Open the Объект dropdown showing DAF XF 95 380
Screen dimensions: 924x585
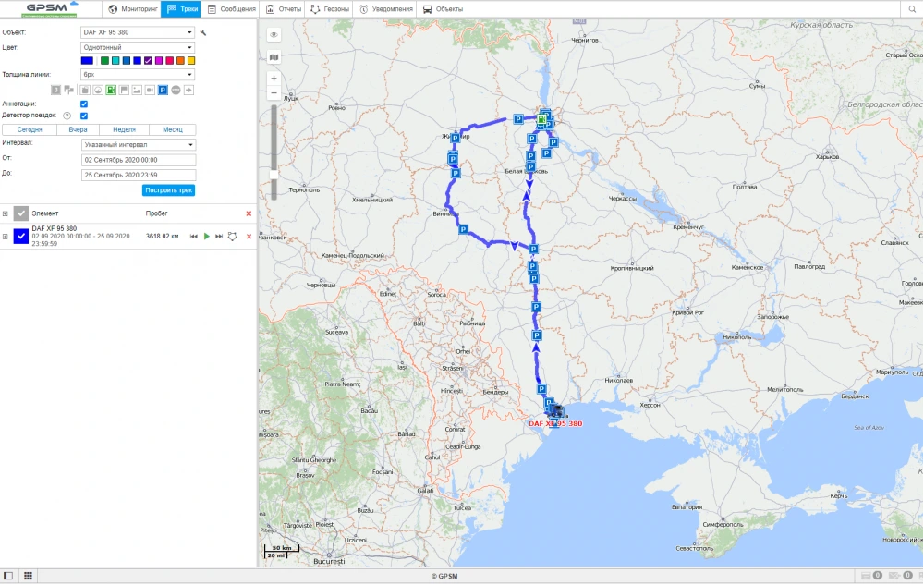click(x=138, y=32)
